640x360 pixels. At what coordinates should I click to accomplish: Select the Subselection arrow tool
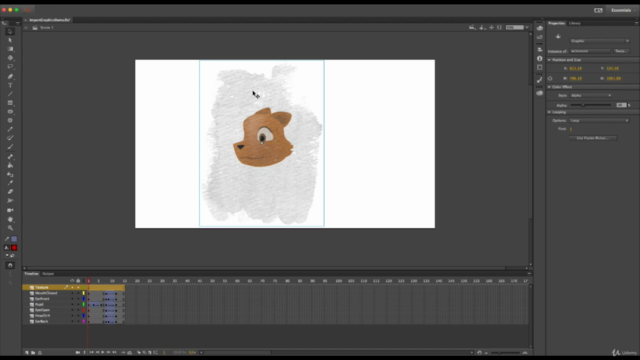[x=10, y=40]
